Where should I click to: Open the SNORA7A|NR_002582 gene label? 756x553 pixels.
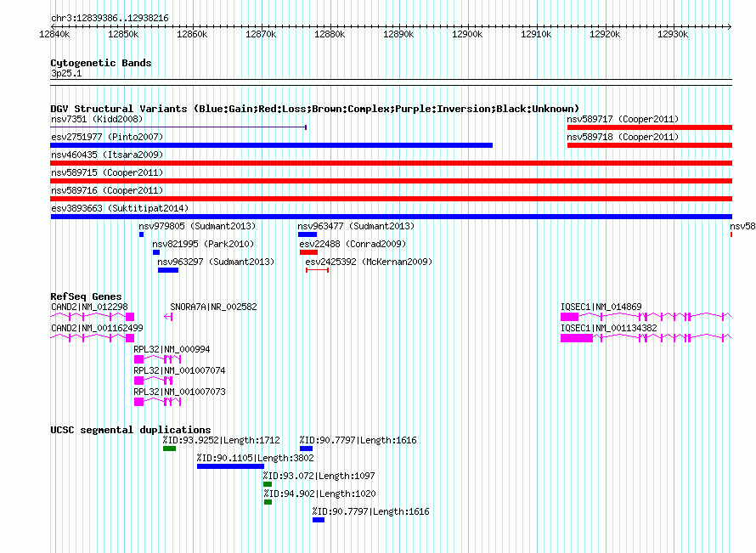[213, 308]
